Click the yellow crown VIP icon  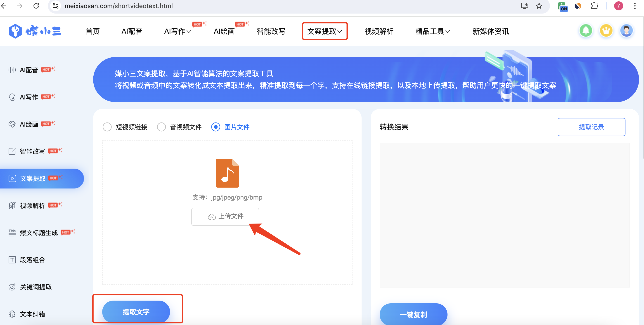(x=606, y=31)
